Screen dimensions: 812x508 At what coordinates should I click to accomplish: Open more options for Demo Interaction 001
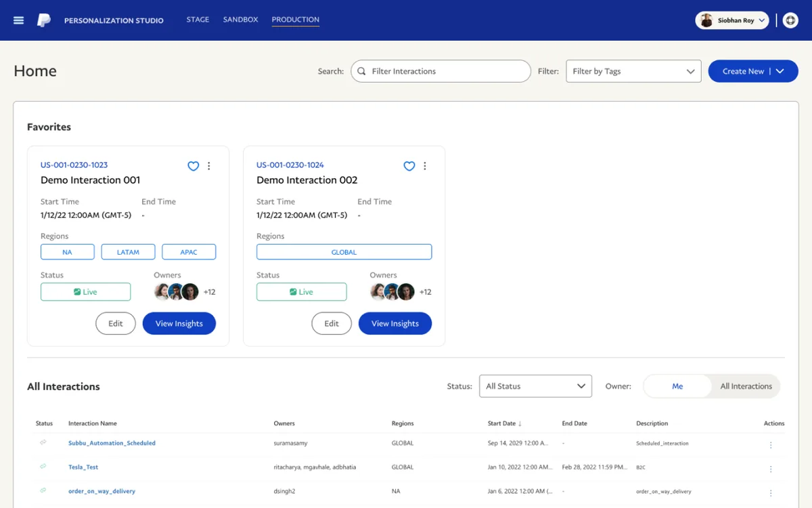[209, 166]
